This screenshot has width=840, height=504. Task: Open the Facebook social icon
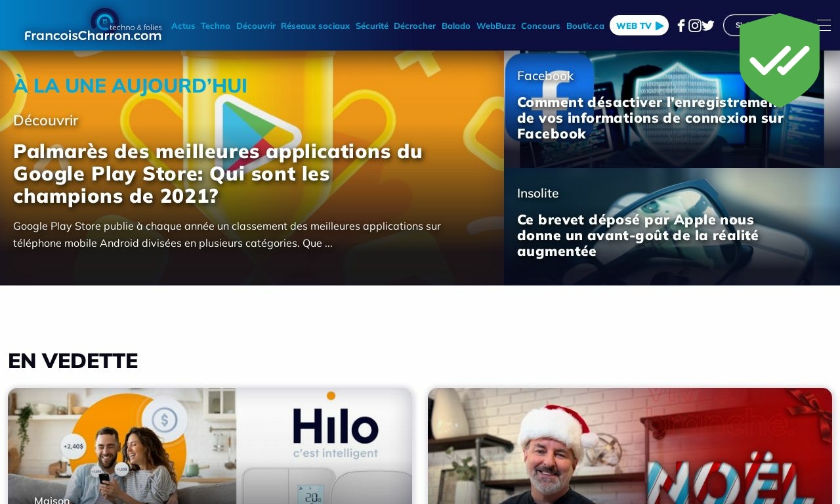pyautogui.click(x=681, y=26)
